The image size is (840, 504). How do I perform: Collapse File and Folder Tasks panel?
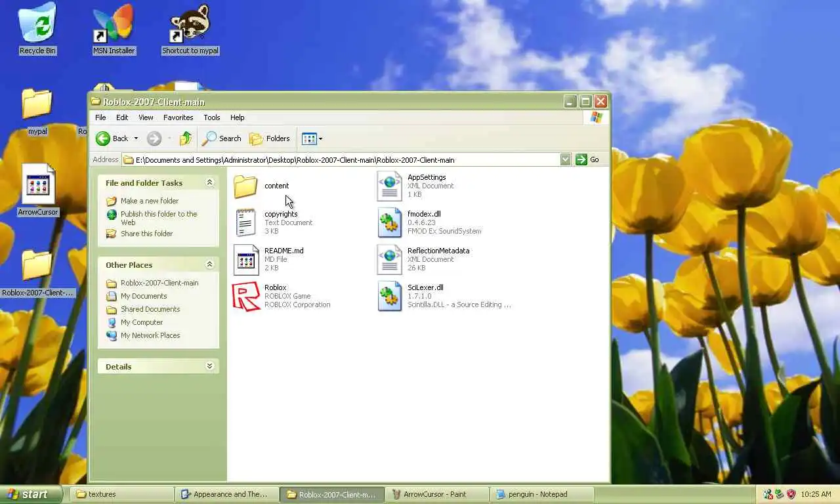[209, 182]
